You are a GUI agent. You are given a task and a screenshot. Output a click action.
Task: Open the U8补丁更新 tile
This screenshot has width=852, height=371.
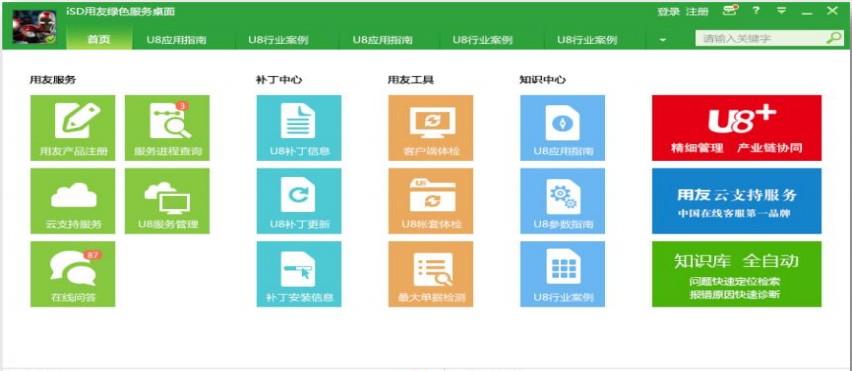[299, 201]
